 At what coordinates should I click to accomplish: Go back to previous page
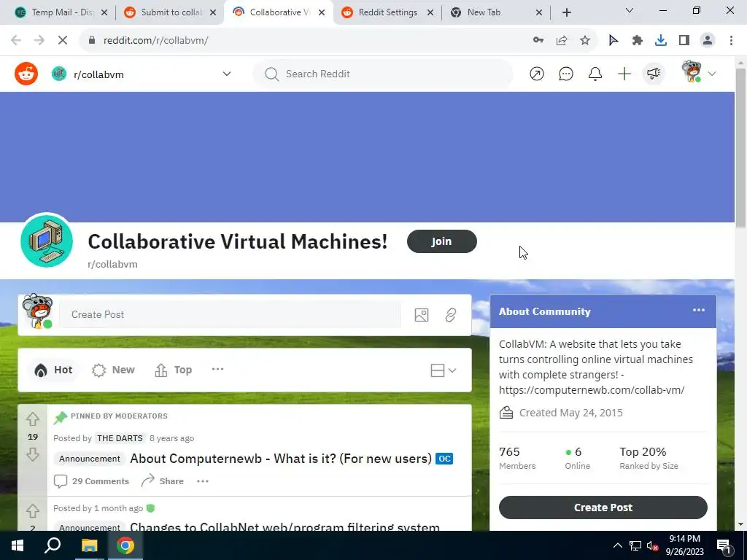(16, 41)
